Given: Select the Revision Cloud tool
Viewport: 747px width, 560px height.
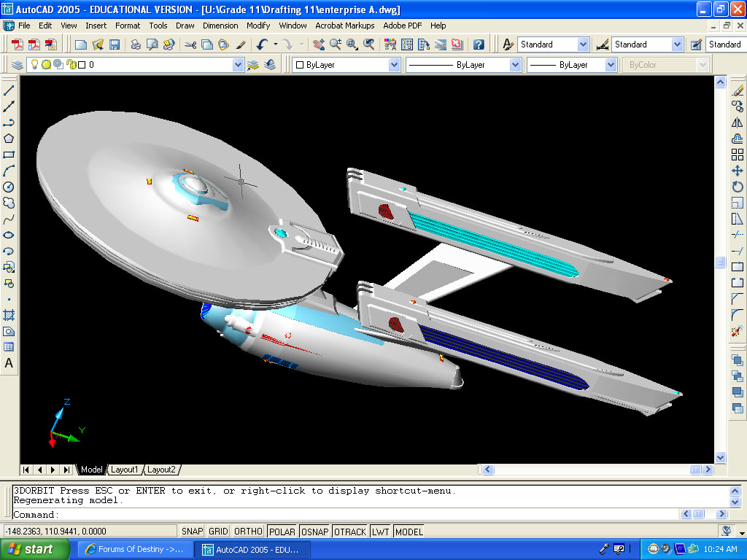Looking at the screenshot, I should (9, 203).
